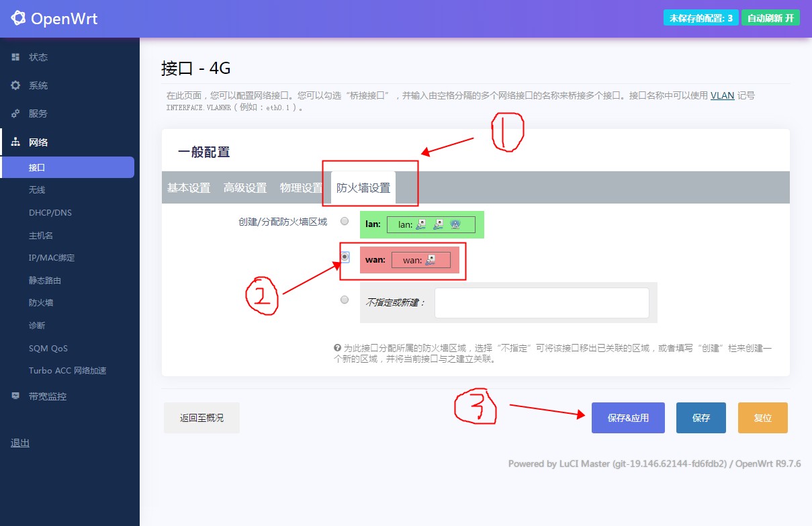The height and width of the screenshot is (526, 812).
Task: Open the 未保存的配置: 3 badge
Action: (701, 18)
